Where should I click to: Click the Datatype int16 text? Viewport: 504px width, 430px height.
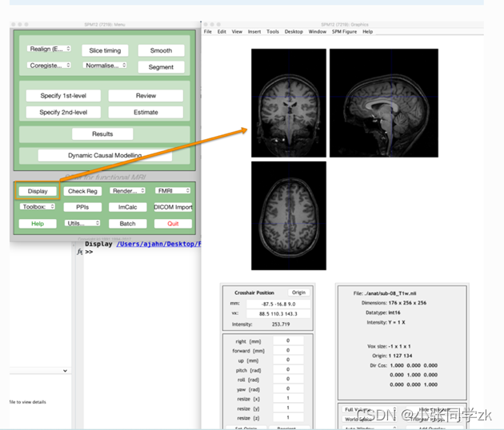click(x=383, y=313)
